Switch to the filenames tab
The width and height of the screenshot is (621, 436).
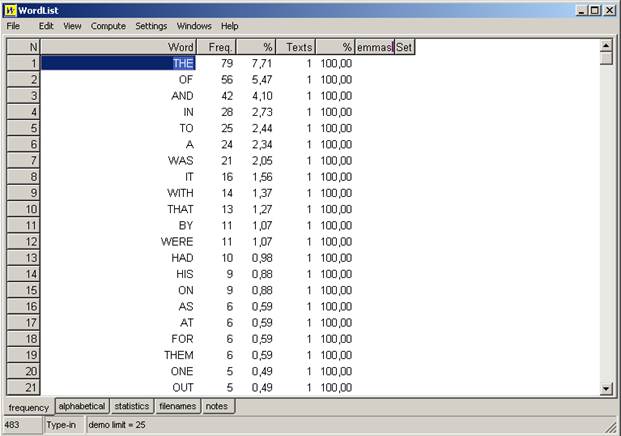(x=178, y=406)
